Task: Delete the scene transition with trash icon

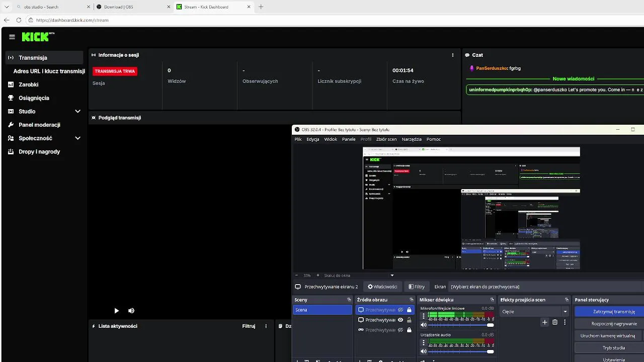Action: (x=555, y=322)
